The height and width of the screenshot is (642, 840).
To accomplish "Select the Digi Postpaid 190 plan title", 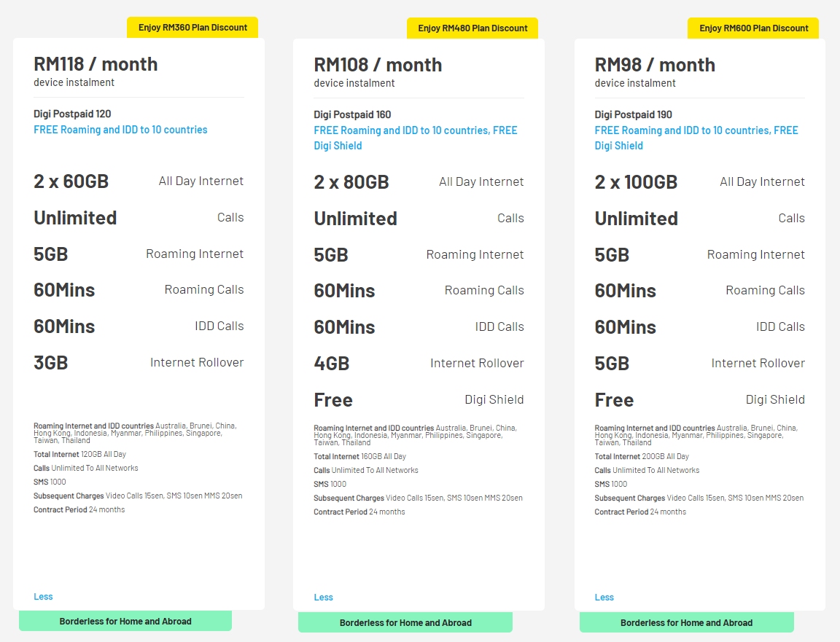I will [633, 114].
